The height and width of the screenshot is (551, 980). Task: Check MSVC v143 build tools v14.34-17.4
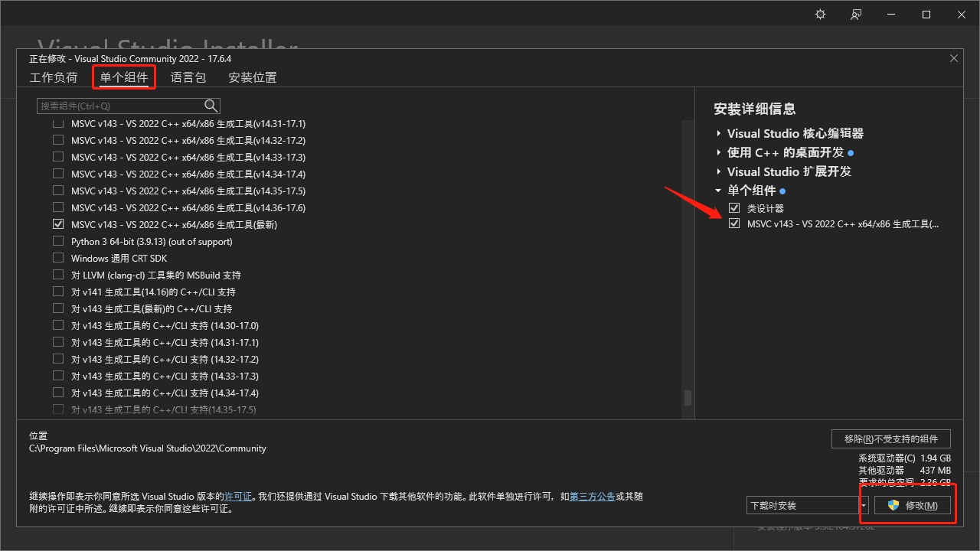coord(58,174)
